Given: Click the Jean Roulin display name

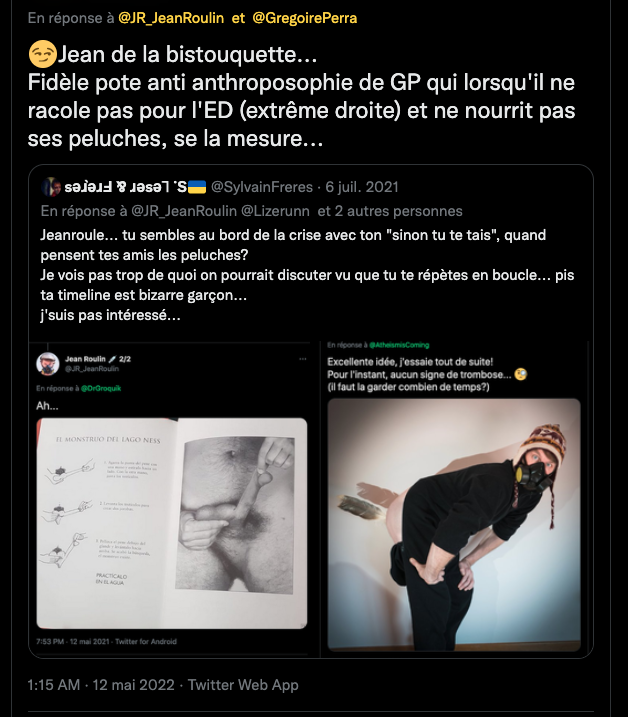Looking at the screenshot, I should pyautogui.click(x=85, y=359).
